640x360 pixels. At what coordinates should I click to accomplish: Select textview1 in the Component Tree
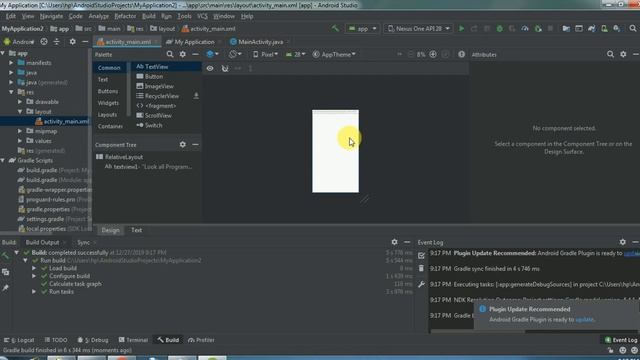pyautogui.click(x=148, y=167)
